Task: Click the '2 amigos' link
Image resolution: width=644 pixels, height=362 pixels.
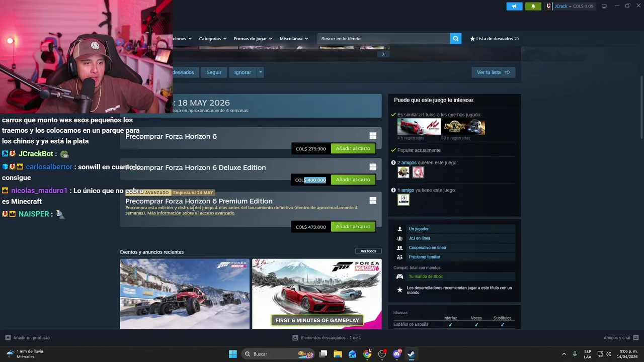Action: click(407, 162)
